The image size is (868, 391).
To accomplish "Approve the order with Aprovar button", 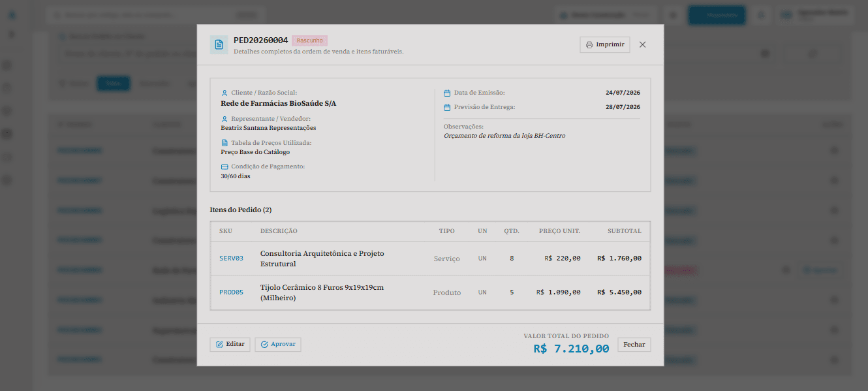I will [278, 344].
